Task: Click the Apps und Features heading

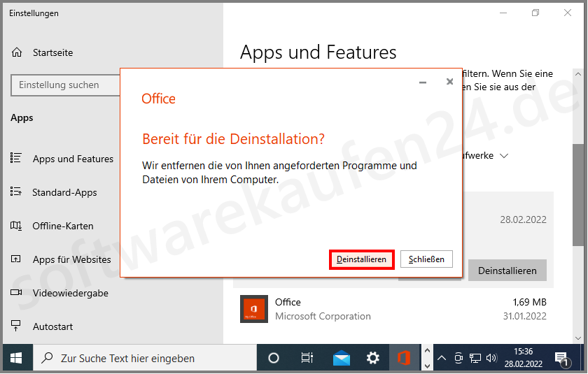Action: (x=318, y=52)
